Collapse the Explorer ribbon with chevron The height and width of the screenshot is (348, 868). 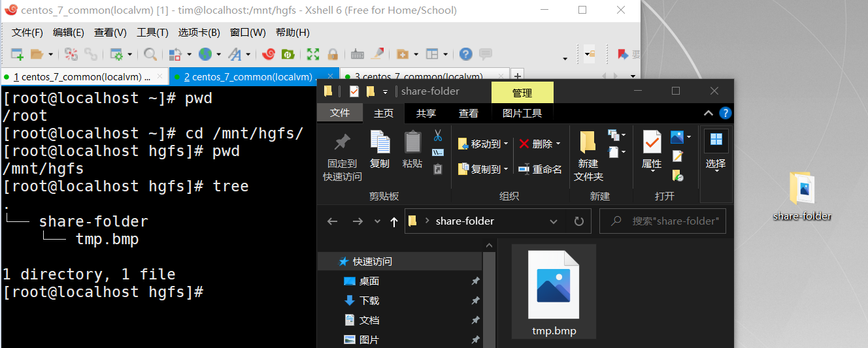coord(708,113)
